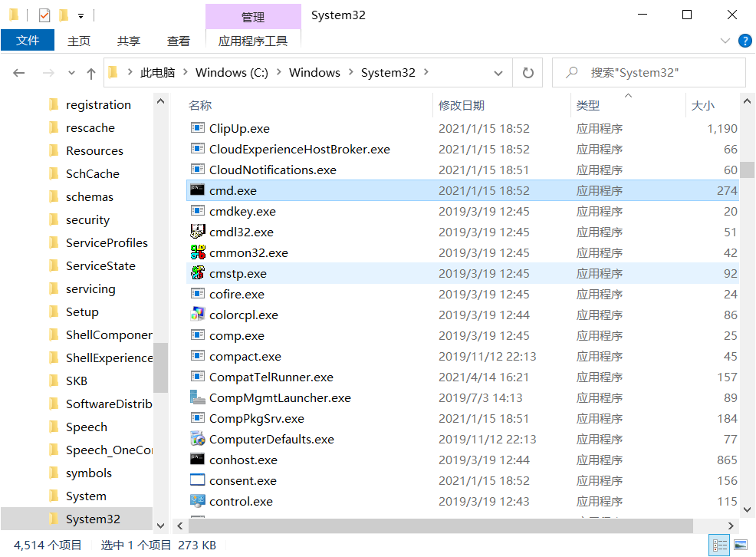756x557 pixels.
Task: Open the address bar history dropdown
Action: point(498,73)
